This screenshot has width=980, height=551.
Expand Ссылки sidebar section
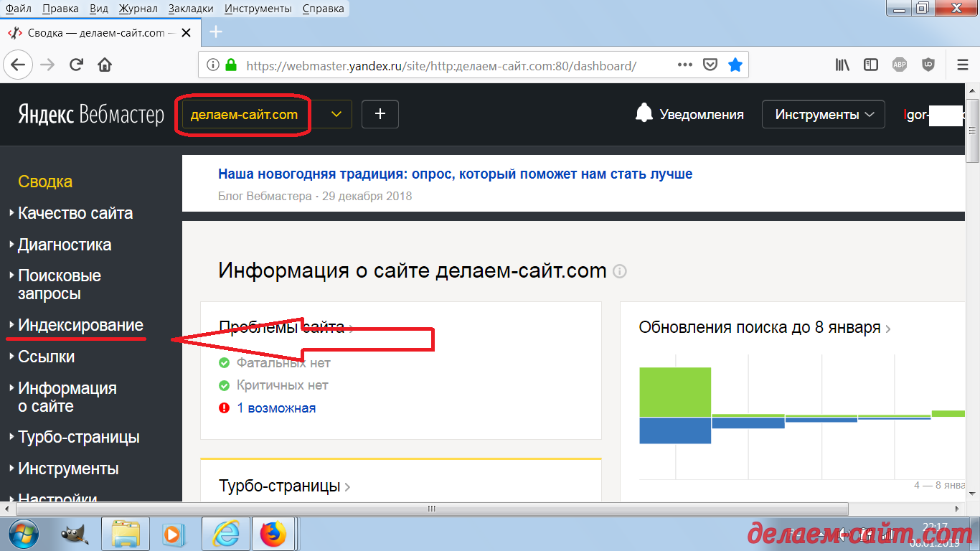point(46,357)
